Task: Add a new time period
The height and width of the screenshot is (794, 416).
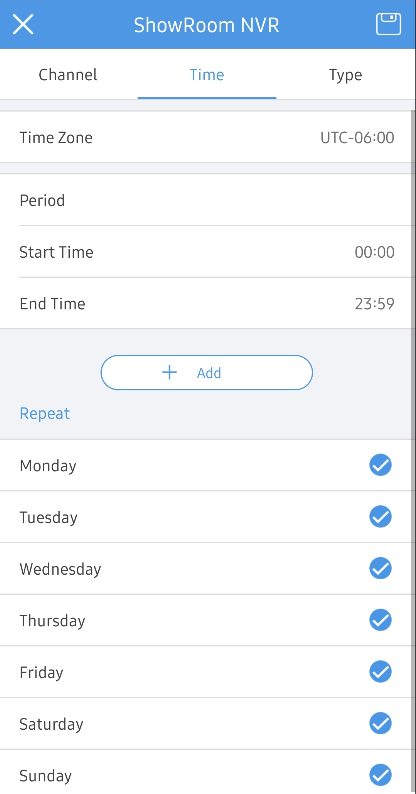Action: (206, 373)
